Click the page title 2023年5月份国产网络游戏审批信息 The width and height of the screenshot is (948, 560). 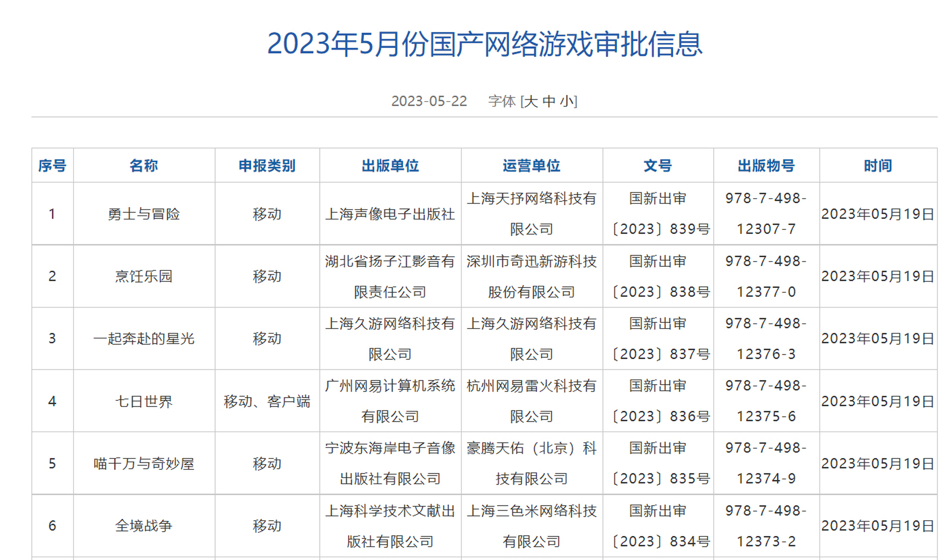[485, 44]
